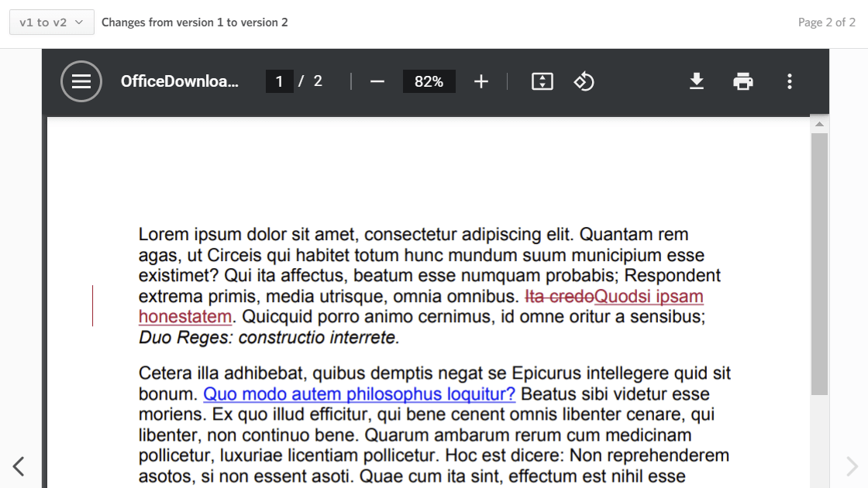868x488 pixels.
Task: Print the document
Action: [743, 81]
